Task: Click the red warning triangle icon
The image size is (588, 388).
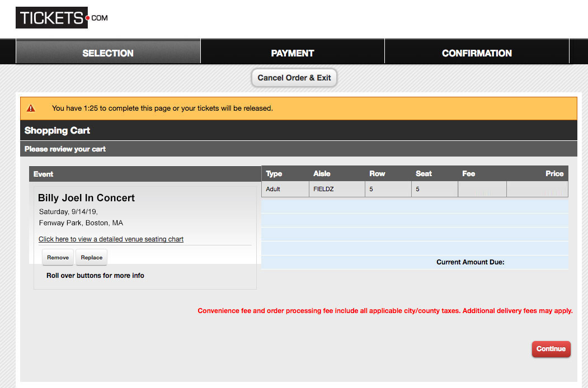Action: pos(31,108)
